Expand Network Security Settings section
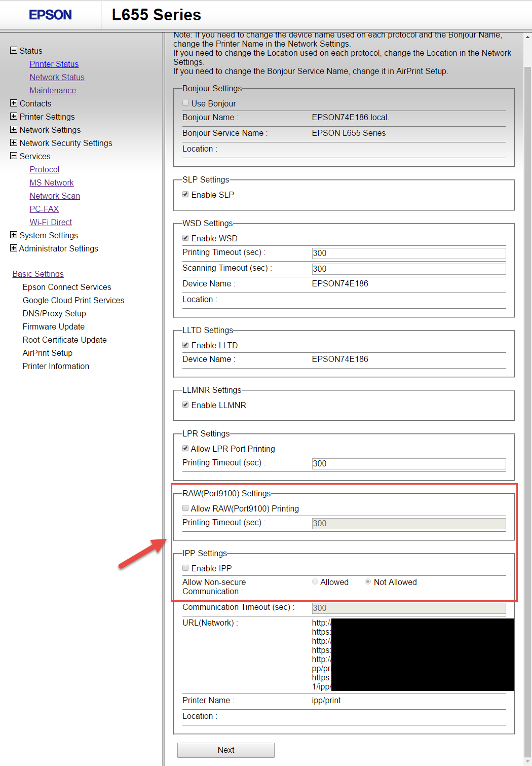The height and width of the screenshot is (766, 532). tap(14, 142)
